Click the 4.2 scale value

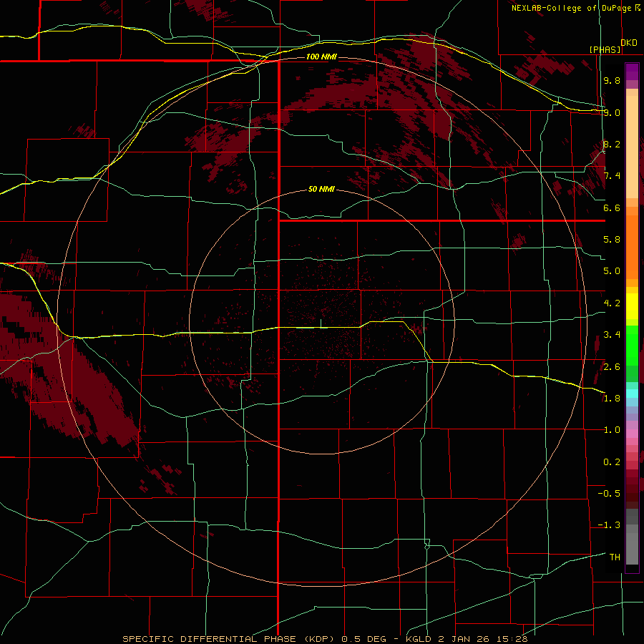(x=612, y=303)
